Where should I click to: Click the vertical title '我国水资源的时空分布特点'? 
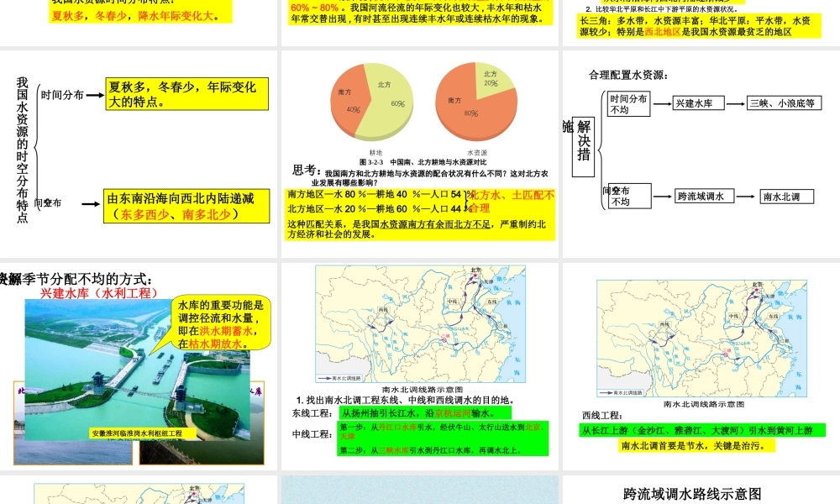[x=22, y=150]
